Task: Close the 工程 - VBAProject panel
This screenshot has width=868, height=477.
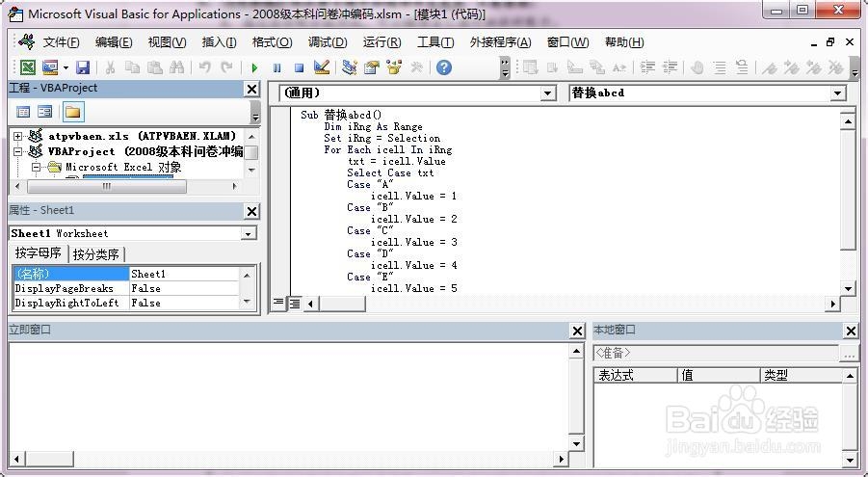Action: 251,90
